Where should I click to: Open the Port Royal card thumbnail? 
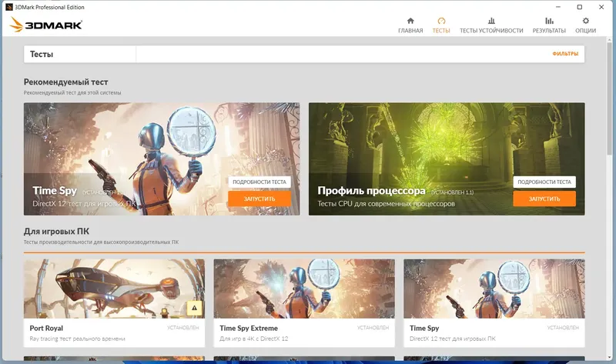(x=114, y=289)
